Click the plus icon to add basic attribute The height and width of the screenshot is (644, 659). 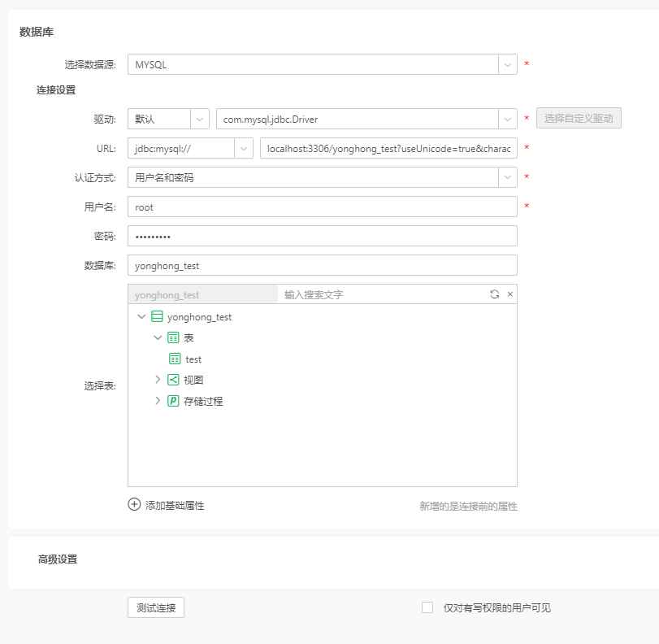(x=134, y=504)
